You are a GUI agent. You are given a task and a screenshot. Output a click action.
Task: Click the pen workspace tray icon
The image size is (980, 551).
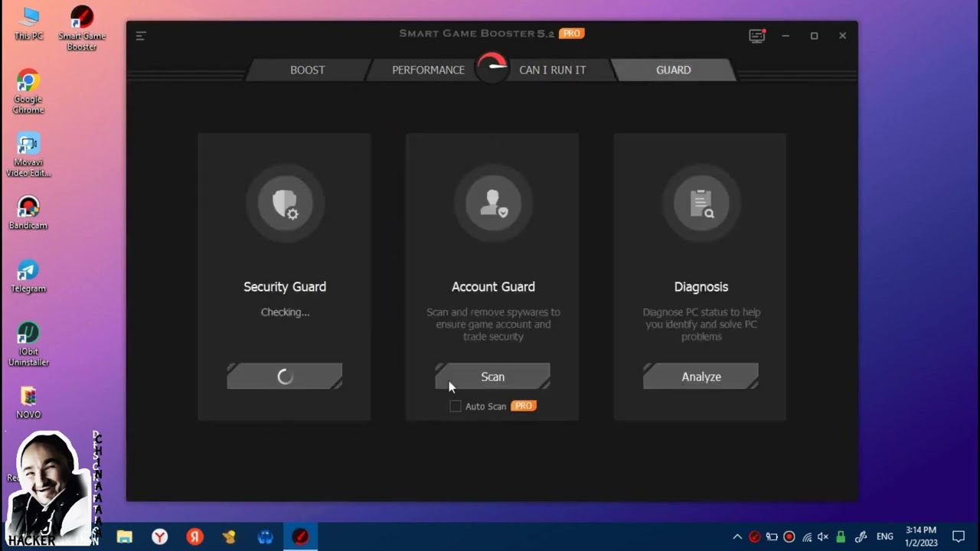coord(861,536)
